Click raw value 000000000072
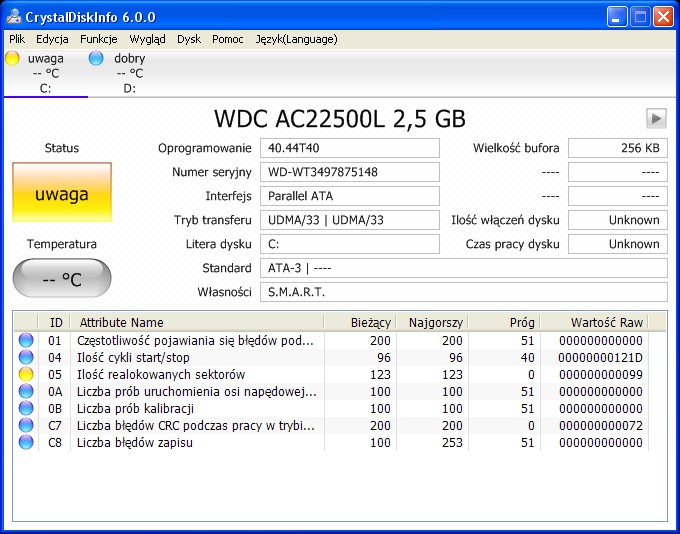The width and height of the screenshot is (680, 534). pos(601,426)
